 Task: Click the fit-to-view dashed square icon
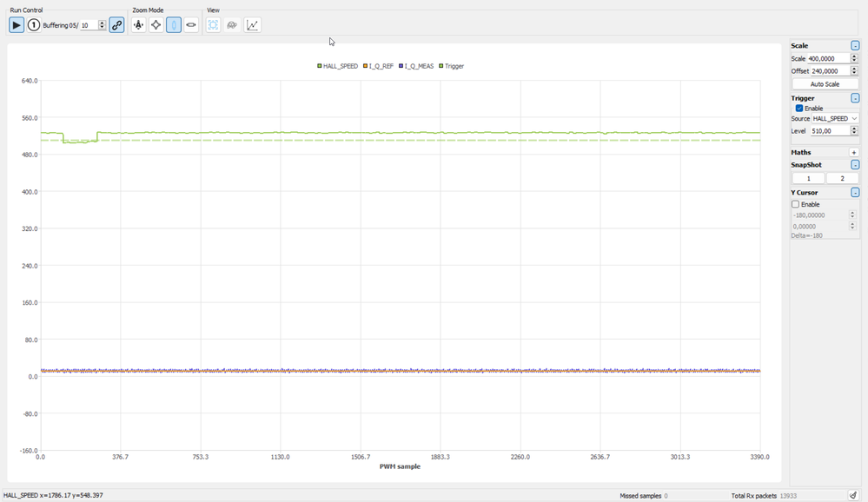pos(213,25)
